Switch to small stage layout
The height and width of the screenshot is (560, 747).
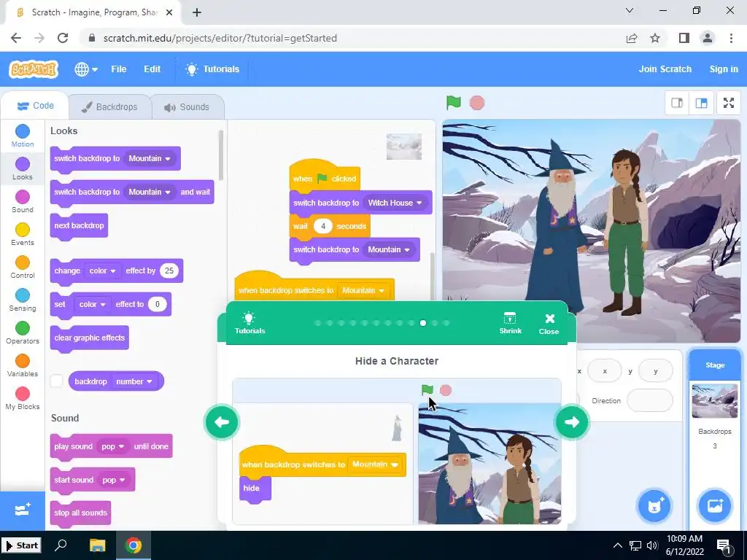tap(677, 103)
